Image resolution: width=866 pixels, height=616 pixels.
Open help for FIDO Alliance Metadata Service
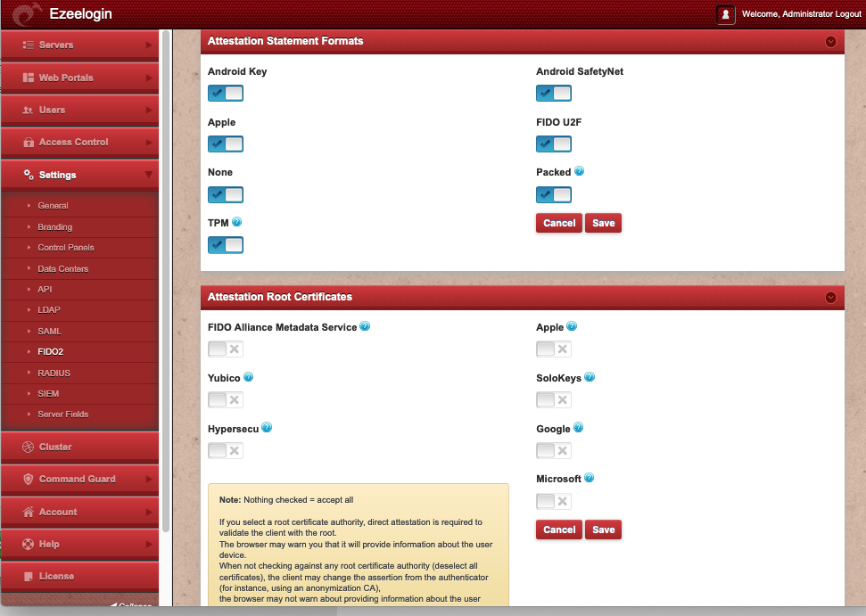(x=365, y=326)
